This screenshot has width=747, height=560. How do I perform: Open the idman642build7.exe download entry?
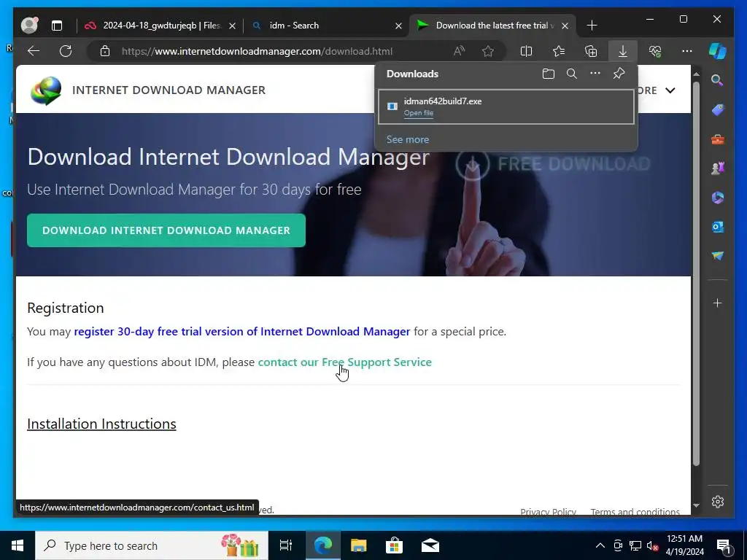pyautogui.click(x=506, y=106)
